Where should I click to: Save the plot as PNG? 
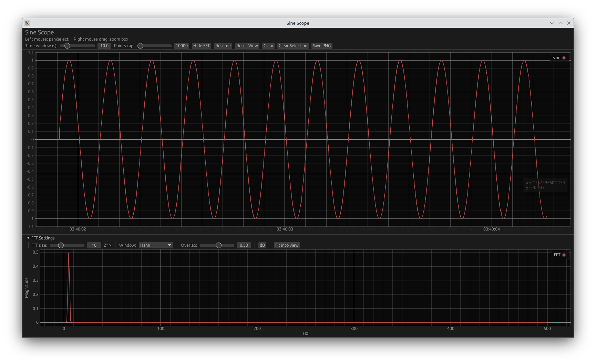321,45
